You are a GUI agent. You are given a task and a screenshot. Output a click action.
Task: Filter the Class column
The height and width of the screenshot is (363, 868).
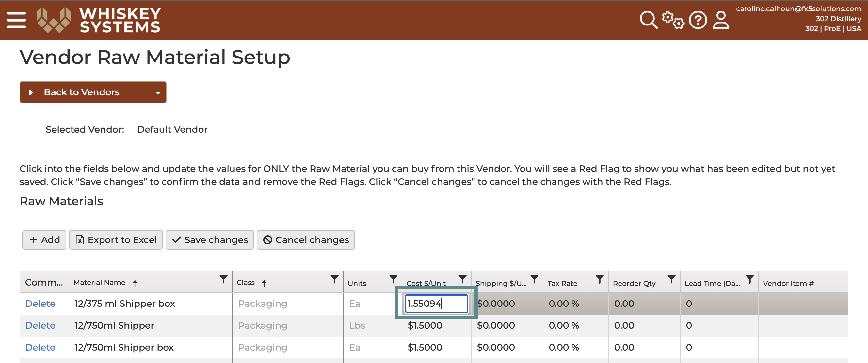click(x=334, y=279)
